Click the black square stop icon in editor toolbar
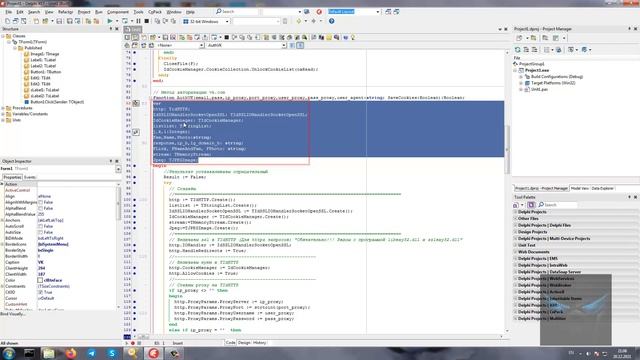The image size is (640, 360). tap(227, 38)
